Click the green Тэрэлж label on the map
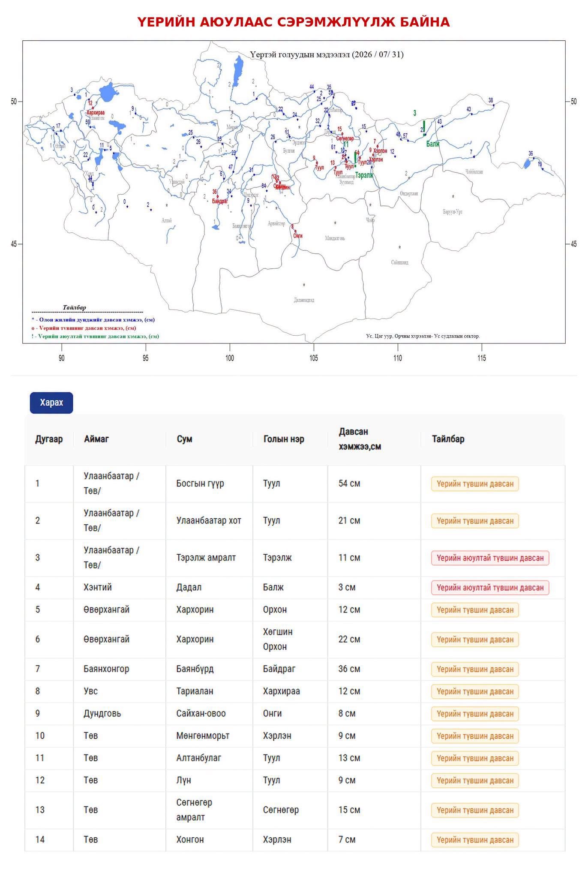588x878 pixels. (364, 175)
